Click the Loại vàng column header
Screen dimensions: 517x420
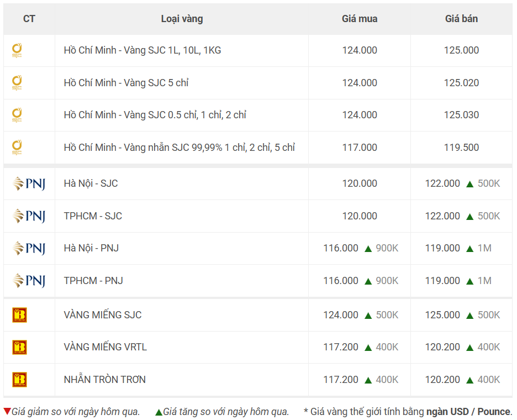point(182,19)
